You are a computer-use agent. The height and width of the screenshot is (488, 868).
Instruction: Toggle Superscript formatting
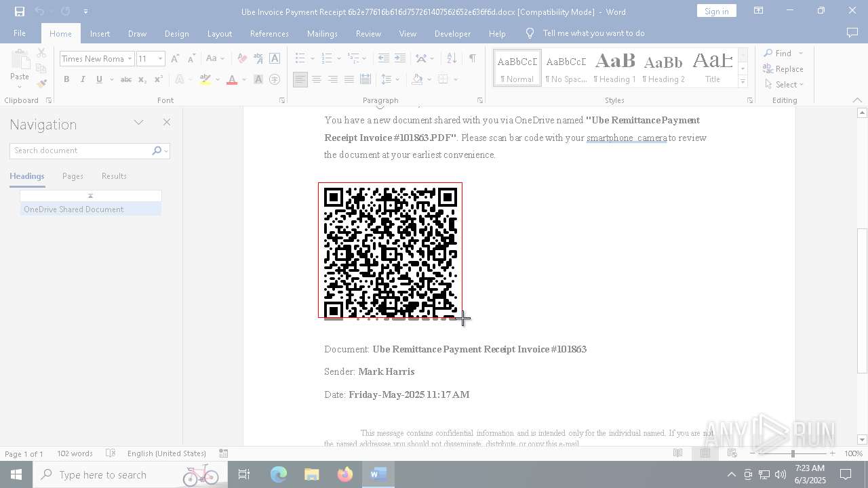point(159,79)
